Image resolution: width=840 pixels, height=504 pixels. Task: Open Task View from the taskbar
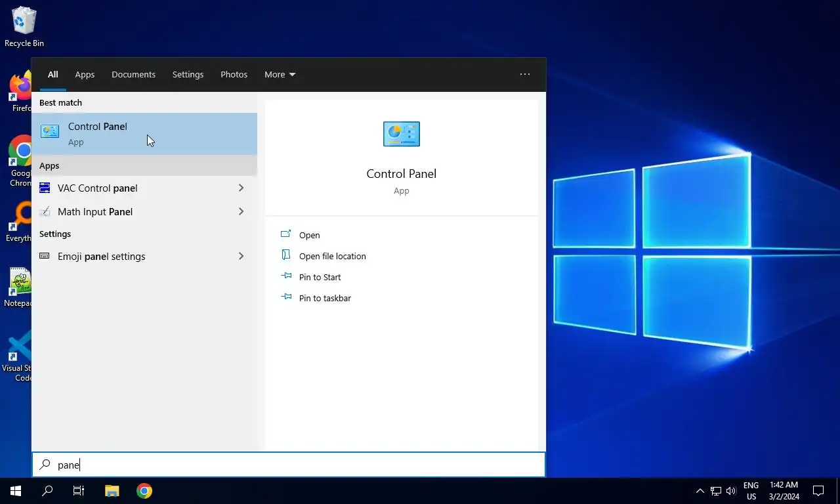tap(79, 491)
